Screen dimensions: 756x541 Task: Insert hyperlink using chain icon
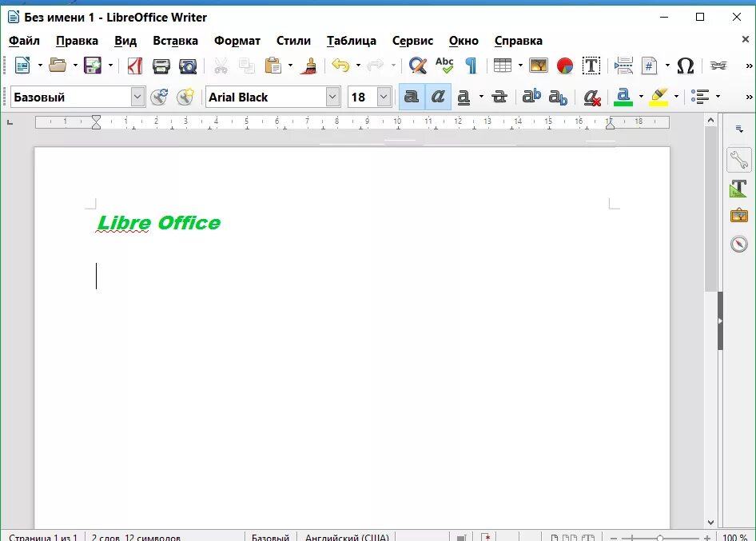(718, 65)
